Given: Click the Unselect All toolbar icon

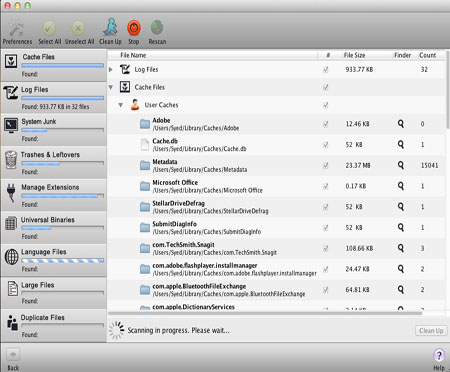Looking at the screenshot, I should (78, 28).
